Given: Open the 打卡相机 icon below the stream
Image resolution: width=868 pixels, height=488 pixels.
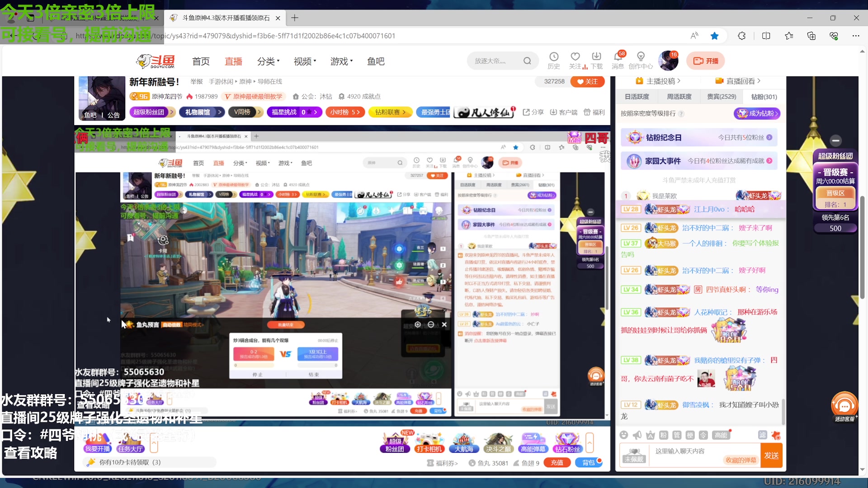Looking at the screenshot, I should pos(429,442).
